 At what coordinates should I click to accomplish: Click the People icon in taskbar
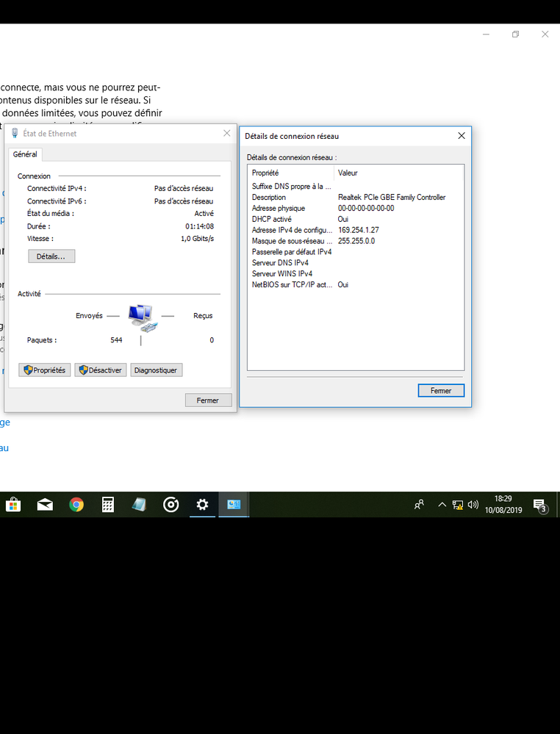pyautogui.click(x=419, y=505)
